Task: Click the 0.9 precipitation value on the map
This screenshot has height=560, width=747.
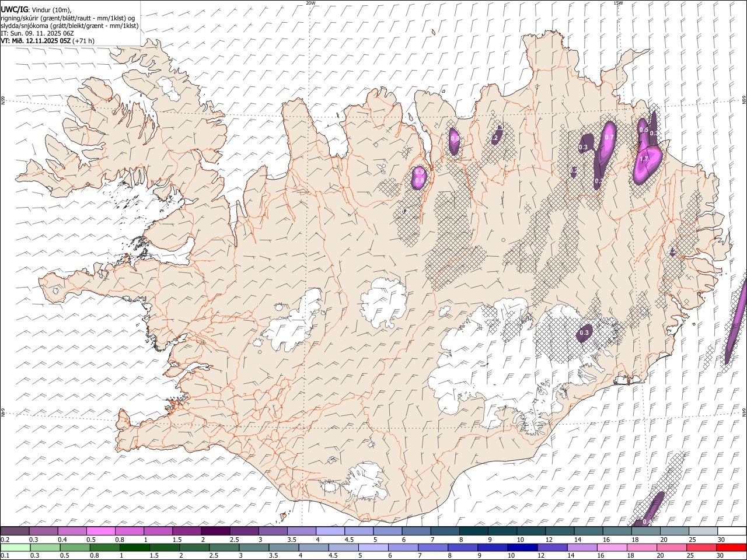Action: (419, 171)
